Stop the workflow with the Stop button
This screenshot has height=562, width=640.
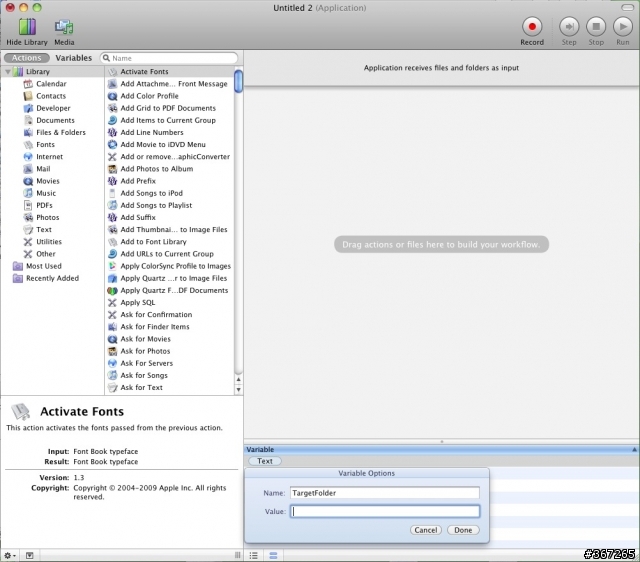pos(596,27)
